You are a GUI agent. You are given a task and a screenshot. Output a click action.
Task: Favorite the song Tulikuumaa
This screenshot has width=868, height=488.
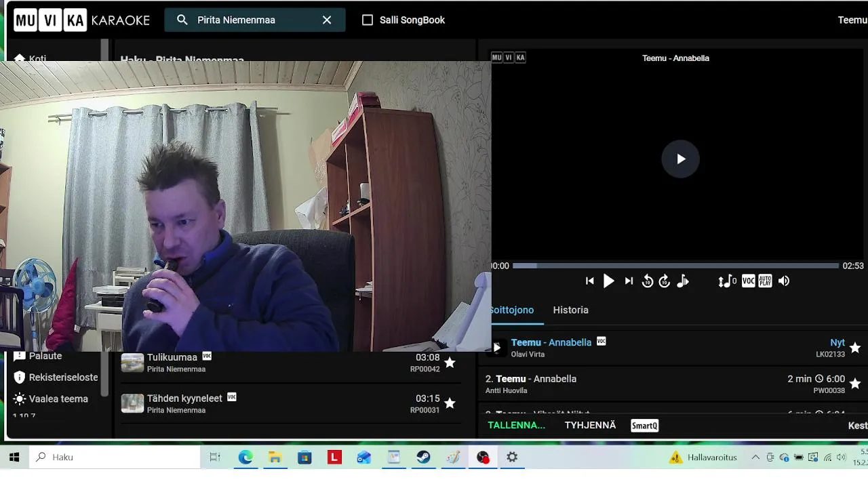(x=450, y=363)
